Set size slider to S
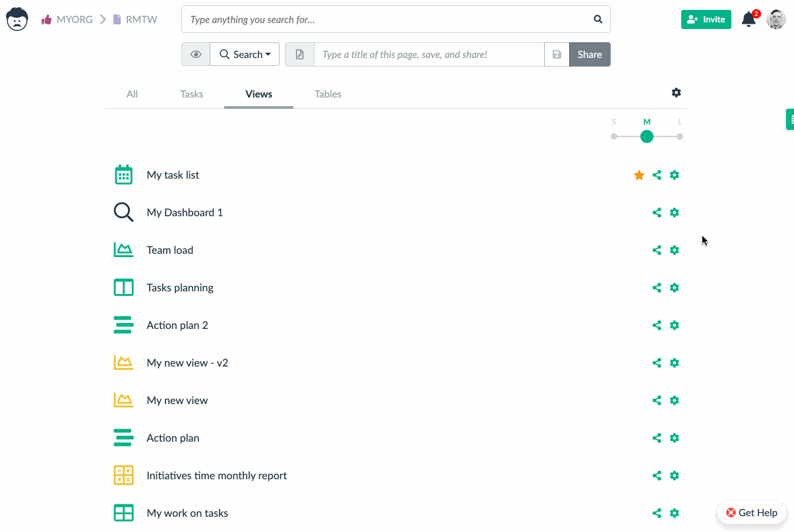Screen dimensions: 794x532 tap(614, 136)
